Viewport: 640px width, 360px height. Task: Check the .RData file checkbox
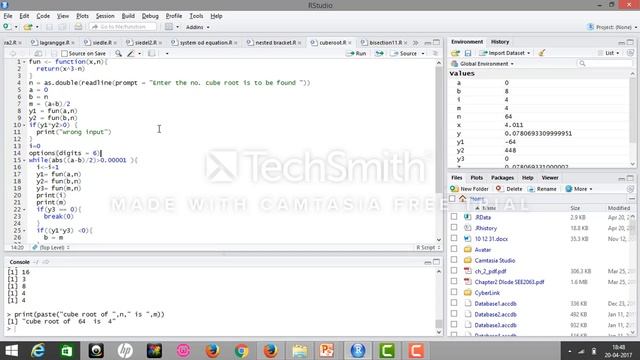454,217
